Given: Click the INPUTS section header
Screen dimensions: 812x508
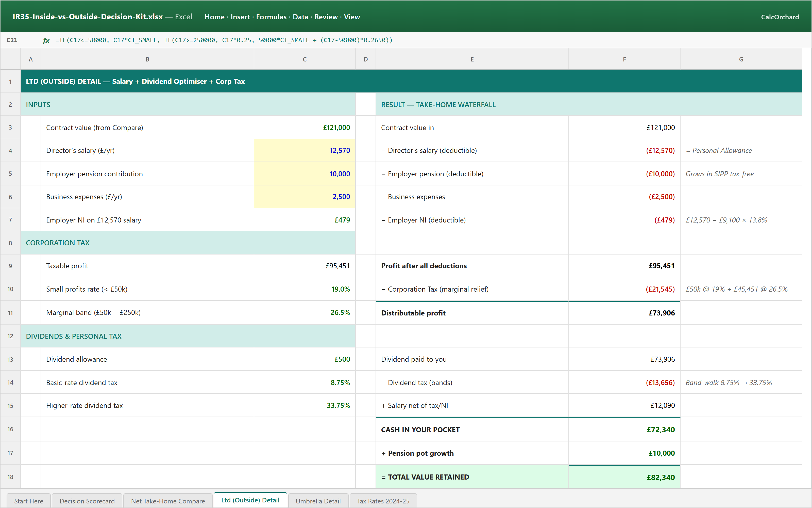Looking at the screenshot, I should (x=188, y=104).
